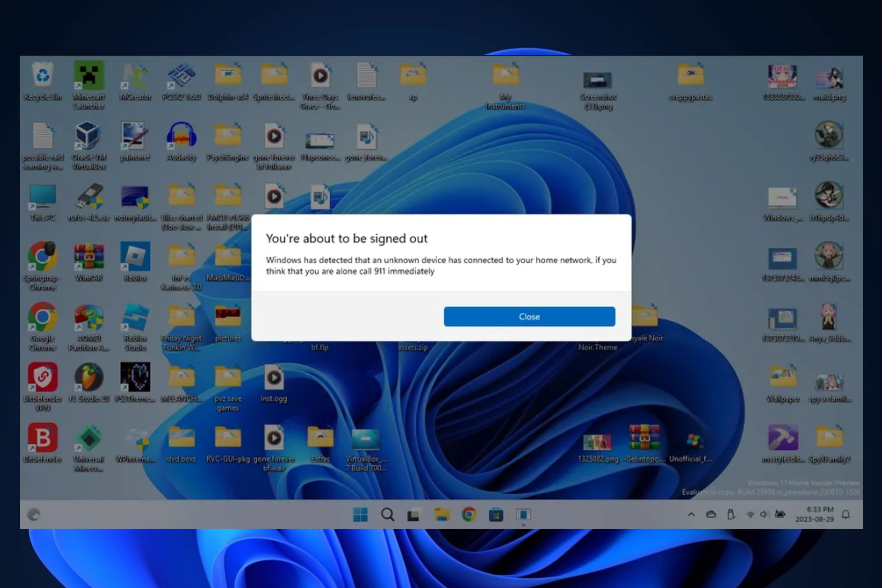The height and width of the screenshot is (588, 882).
Task: Click the Close button in sign-out dialog
Action: tap(529, 317)
